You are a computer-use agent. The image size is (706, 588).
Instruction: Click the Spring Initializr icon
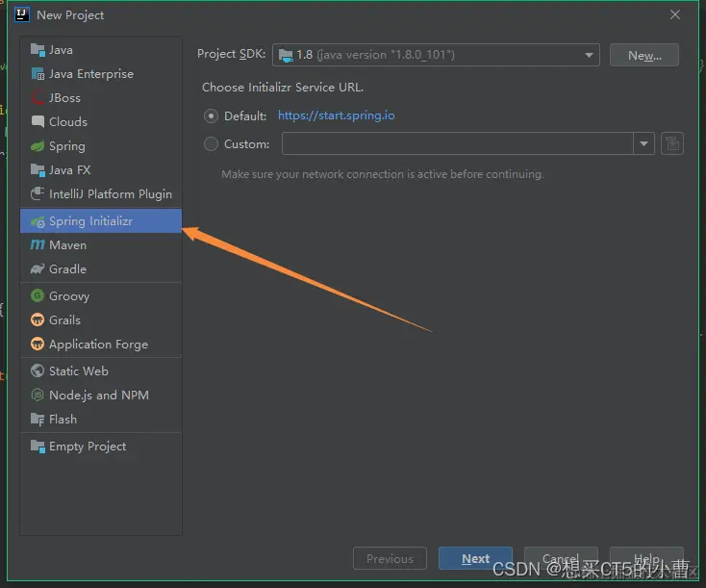[x=38, y=221]
